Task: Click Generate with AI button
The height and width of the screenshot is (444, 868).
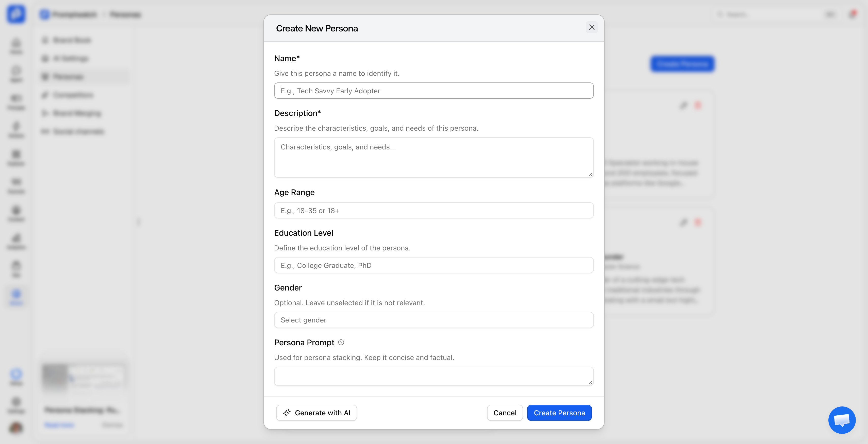Action: coord(316,413)
